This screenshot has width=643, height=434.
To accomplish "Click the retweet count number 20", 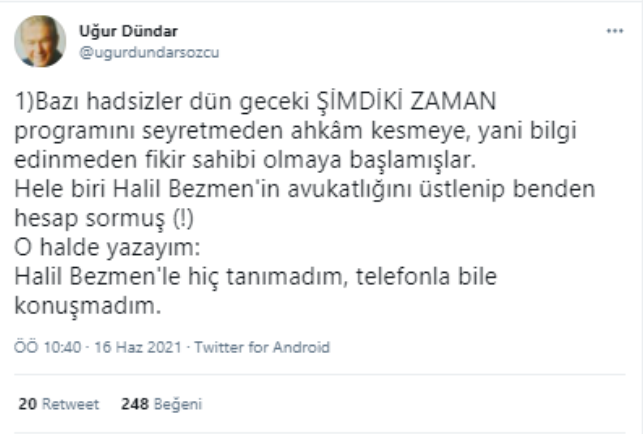I will (27, 405).
